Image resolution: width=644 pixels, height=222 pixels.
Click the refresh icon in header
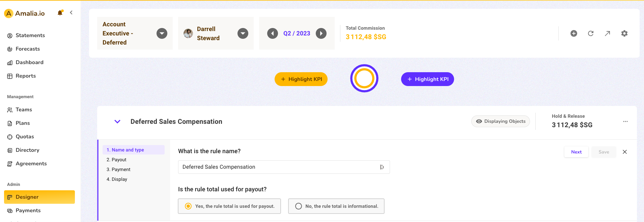tap(591, 33)
